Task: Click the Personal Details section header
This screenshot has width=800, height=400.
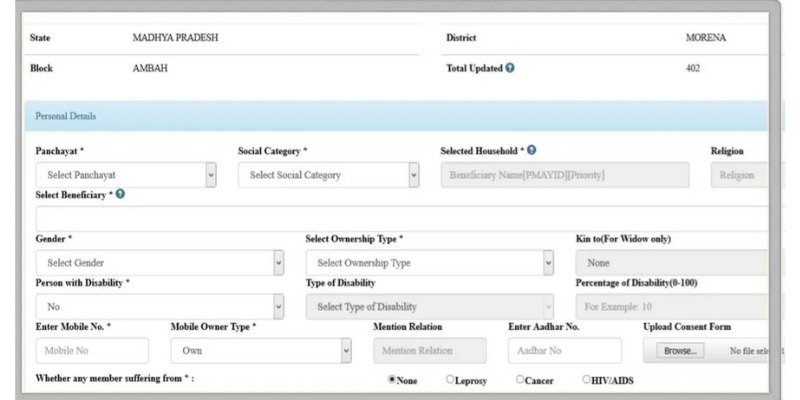Action: coord(396,116)
